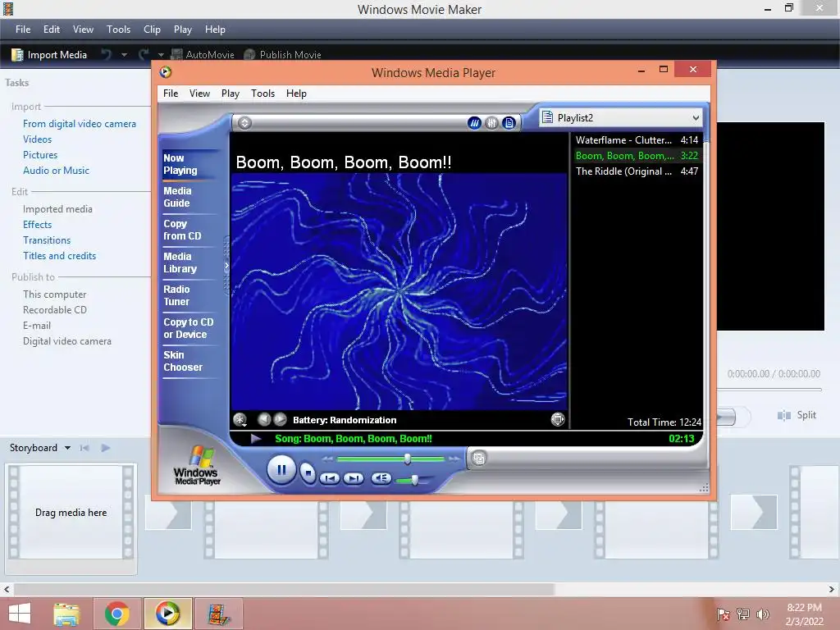Image resolution: width=840 pixels, height=630 pixels.
Task: Open Media Player Help menu
Action: [x=296, y=94]
